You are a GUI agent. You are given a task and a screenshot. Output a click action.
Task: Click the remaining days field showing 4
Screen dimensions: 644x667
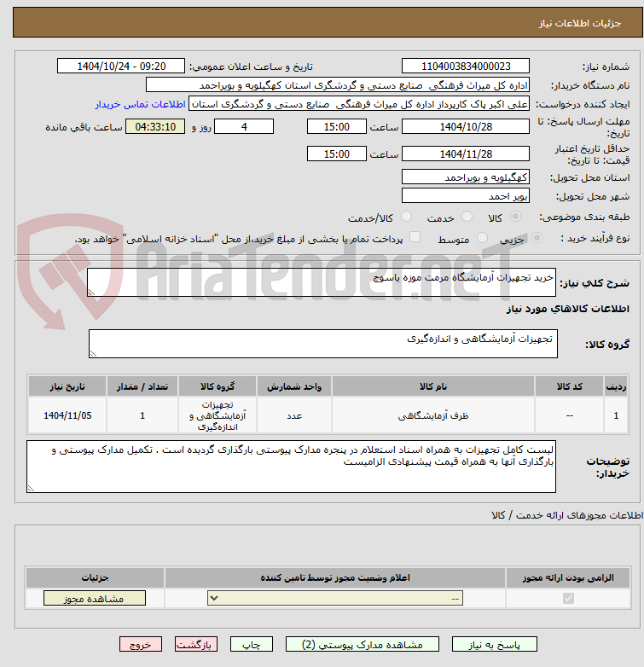[x=244, y=127]
